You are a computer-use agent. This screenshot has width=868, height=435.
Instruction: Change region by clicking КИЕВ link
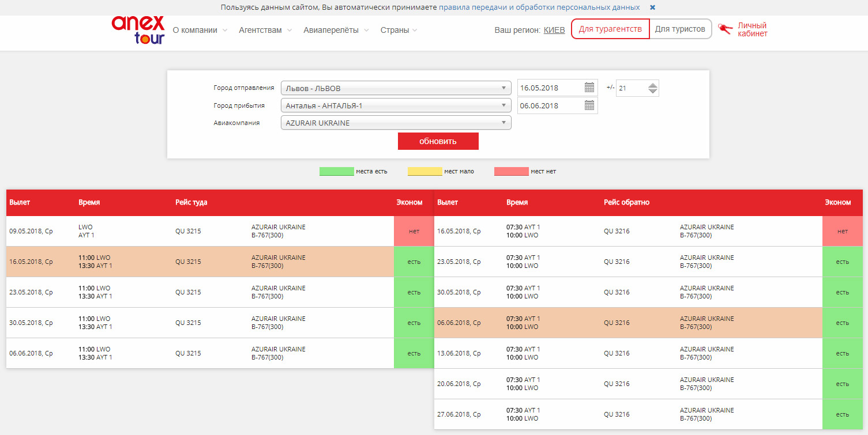pos(554,30)
